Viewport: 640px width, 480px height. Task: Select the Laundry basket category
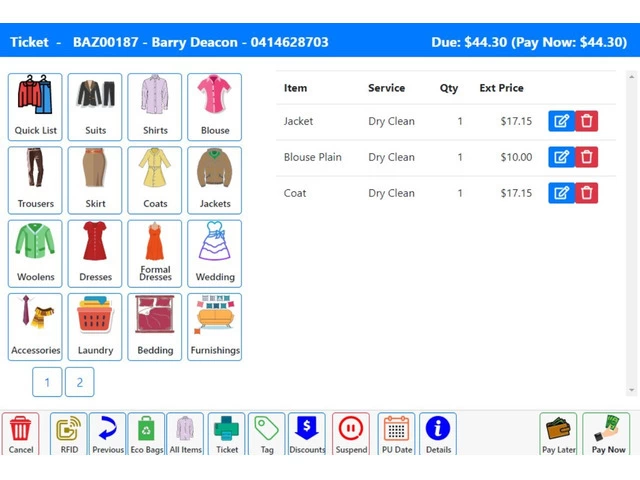tap(95, 326)
